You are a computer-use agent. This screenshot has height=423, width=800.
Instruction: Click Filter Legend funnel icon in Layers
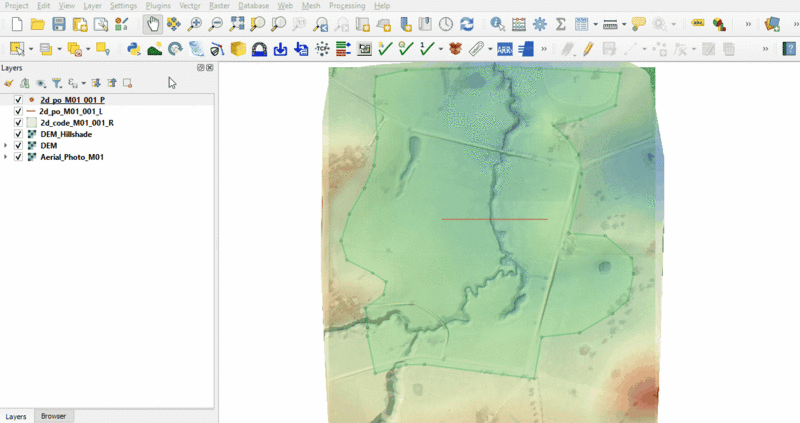pyautogui.click(x=56, y=83)
